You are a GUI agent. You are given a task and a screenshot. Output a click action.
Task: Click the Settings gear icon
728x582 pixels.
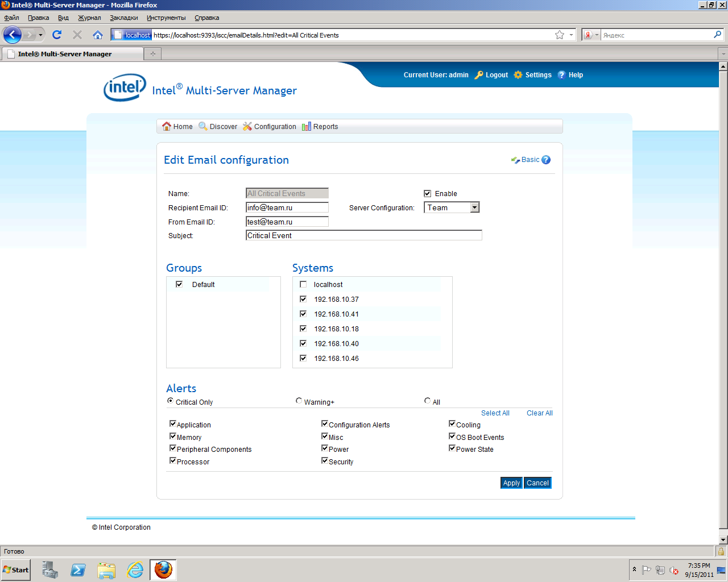click(518, 75)
